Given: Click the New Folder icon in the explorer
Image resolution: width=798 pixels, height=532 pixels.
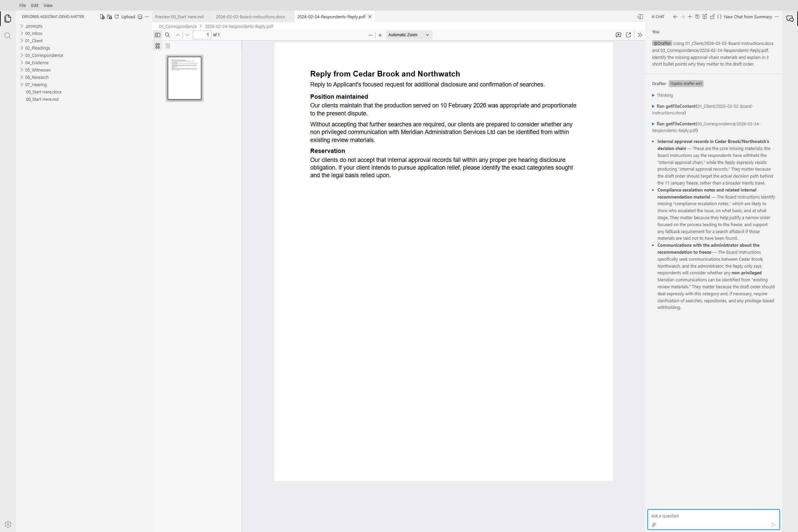Looking at the screenshot, I should (x=109, y=17).
